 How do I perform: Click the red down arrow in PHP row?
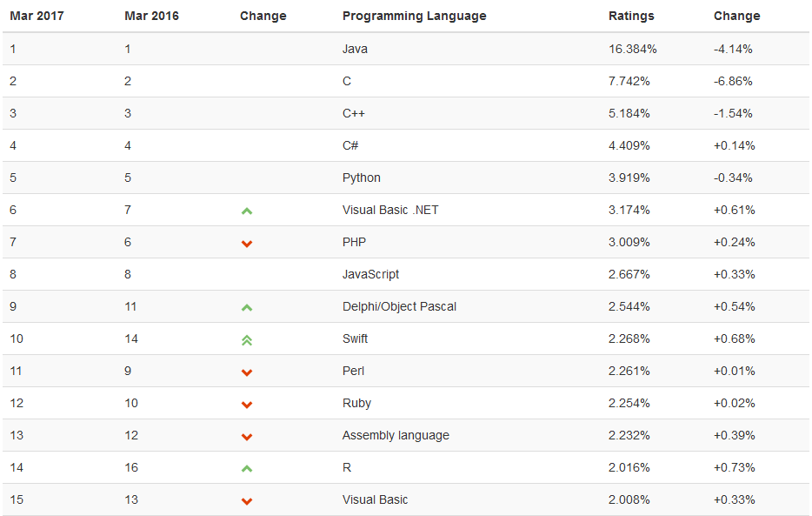(x=247, y=244)
